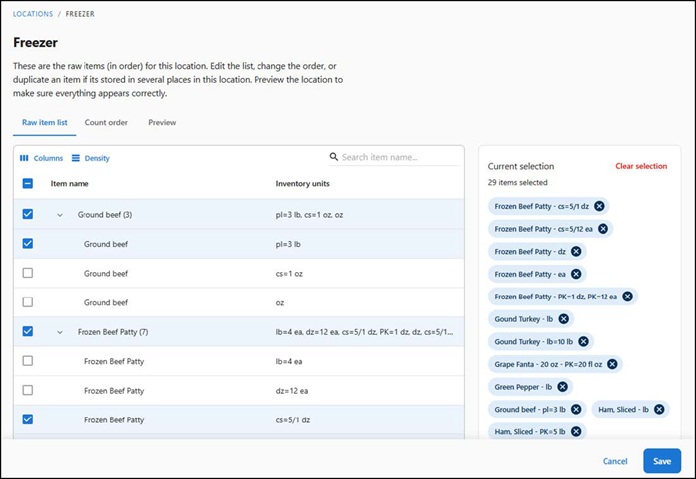This screenshot has width=696, height=479.
Task: Open the Columns chooser
Action: tap(41, 158)
